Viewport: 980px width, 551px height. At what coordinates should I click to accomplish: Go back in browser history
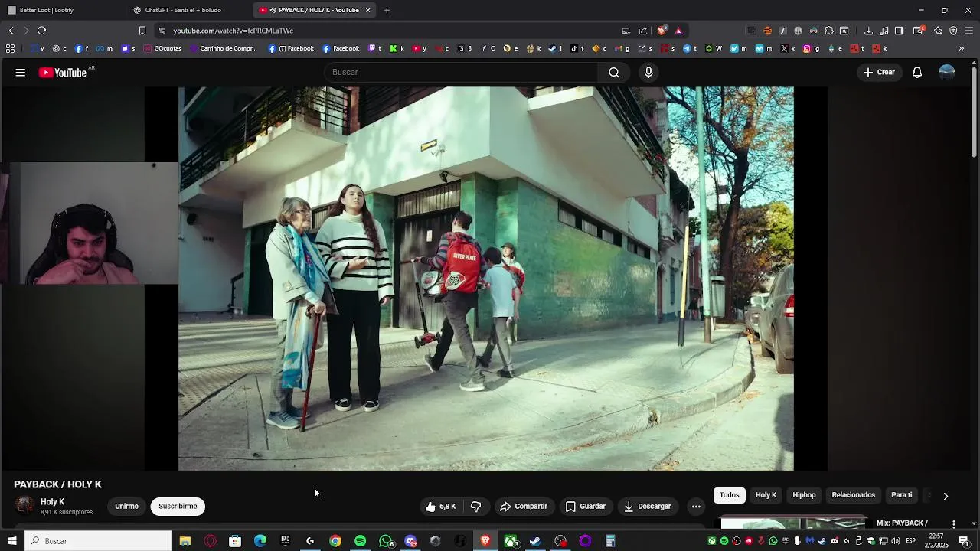click(x=11, y=31)
